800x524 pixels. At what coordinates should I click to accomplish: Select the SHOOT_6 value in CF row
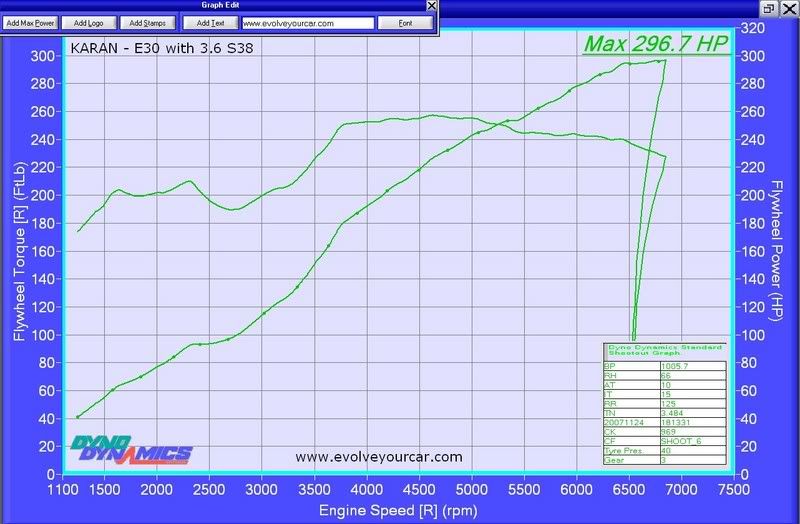pyautogui.click(x=690, y=440)
